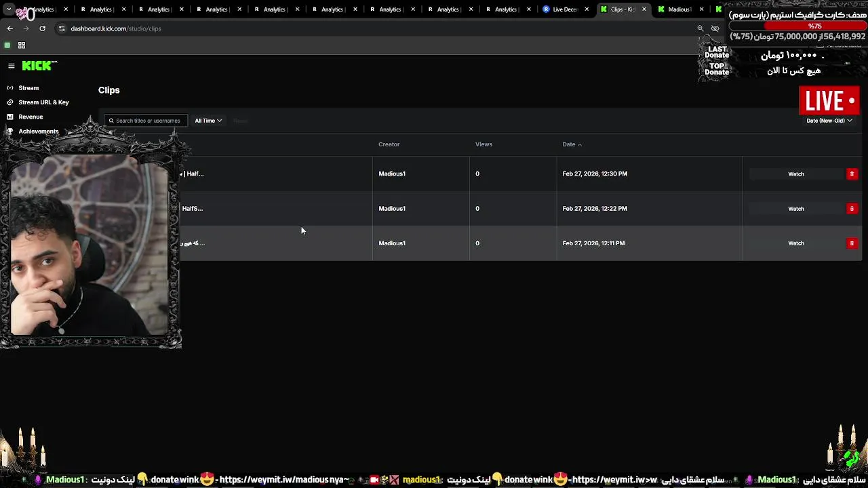Click the clip title ending in HalfS...
This screenshot has height=488, width=868.
193,209
